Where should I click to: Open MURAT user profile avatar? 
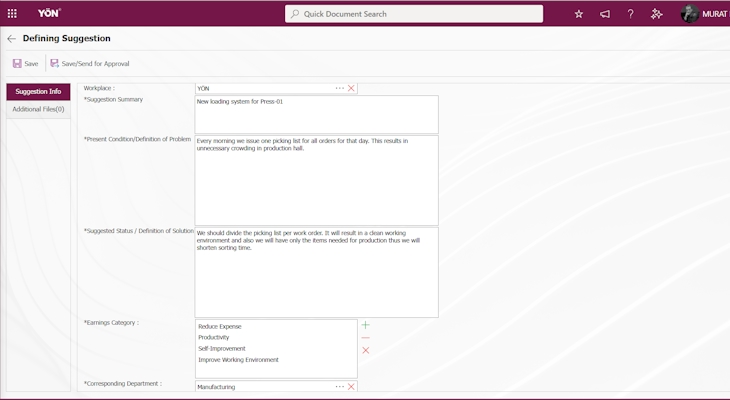(689, 14)
